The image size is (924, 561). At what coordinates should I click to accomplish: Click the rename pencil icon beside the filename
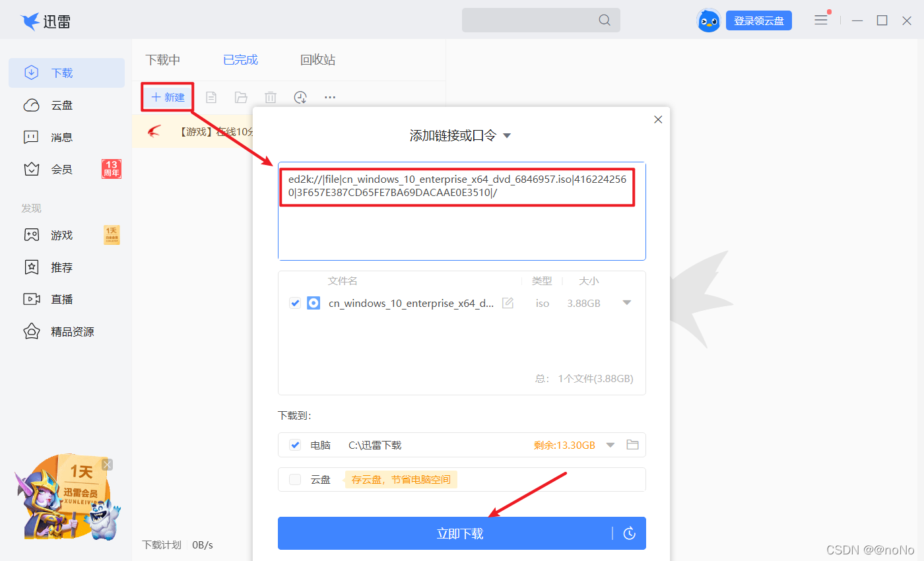[508, 303]
